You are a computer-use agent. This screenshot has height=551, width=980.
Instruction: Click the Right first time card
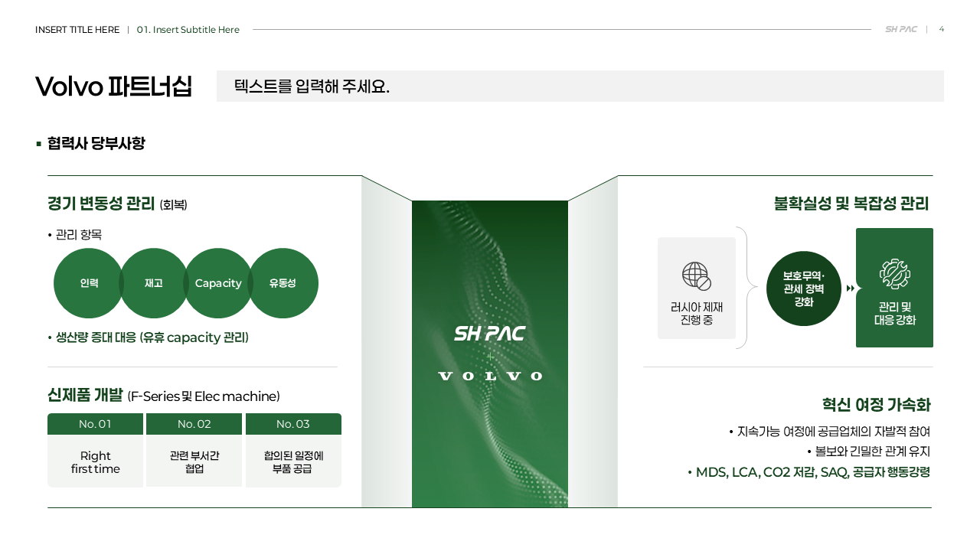click(95, 461)
